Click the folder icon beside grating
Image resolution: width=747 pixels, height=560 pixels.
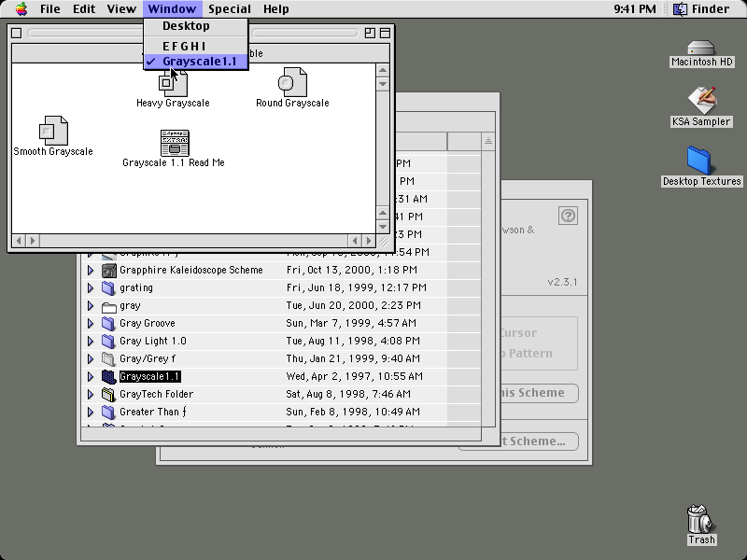[109, 288]
